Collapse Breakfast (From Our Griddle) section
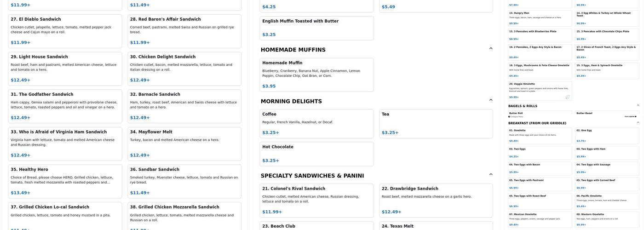Image resolution: width=644 pixels, height=230 pixels. coord(638,123)
